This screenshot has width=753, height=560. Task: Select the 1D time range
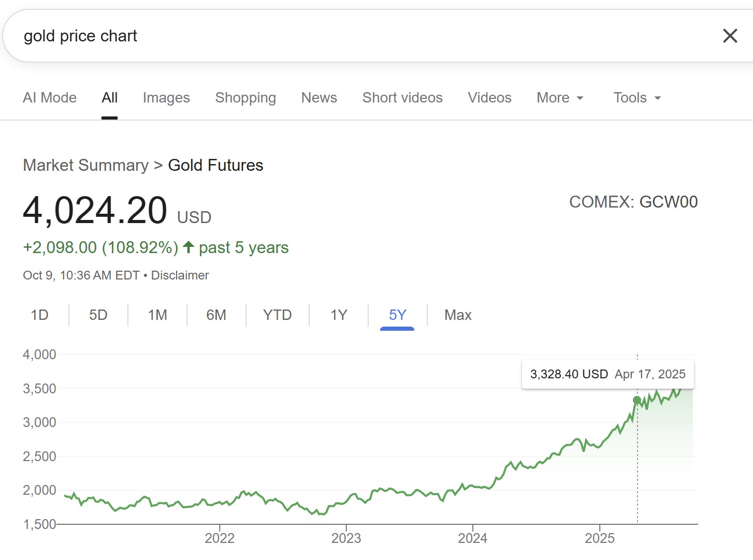39,315
